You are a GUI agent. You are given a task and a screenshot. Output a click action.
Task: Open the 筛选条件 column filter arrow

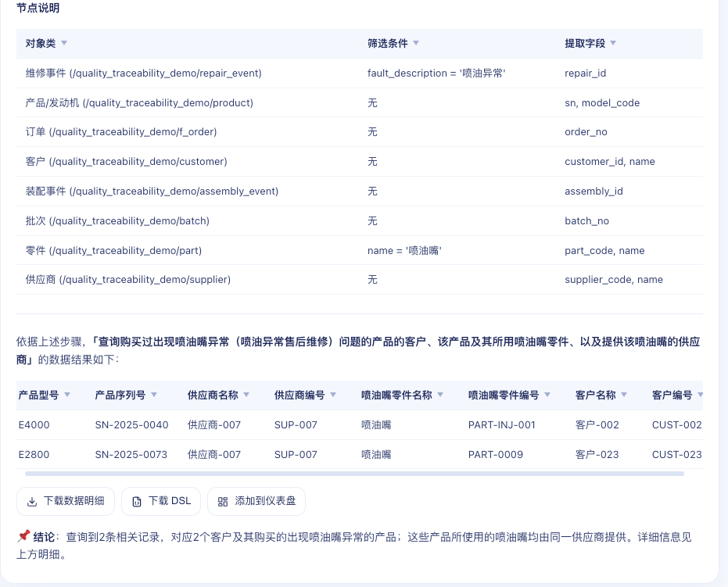pyautogui.click(x=416, y=43)
